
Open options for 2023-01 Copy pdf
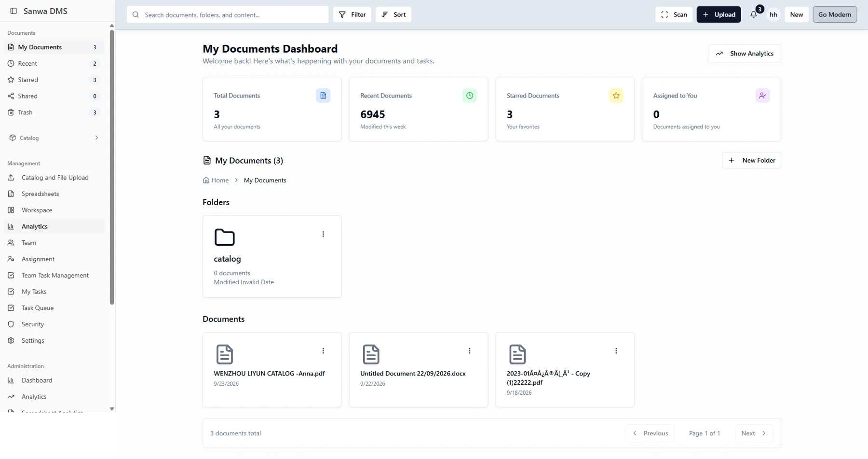coord(616,351)
